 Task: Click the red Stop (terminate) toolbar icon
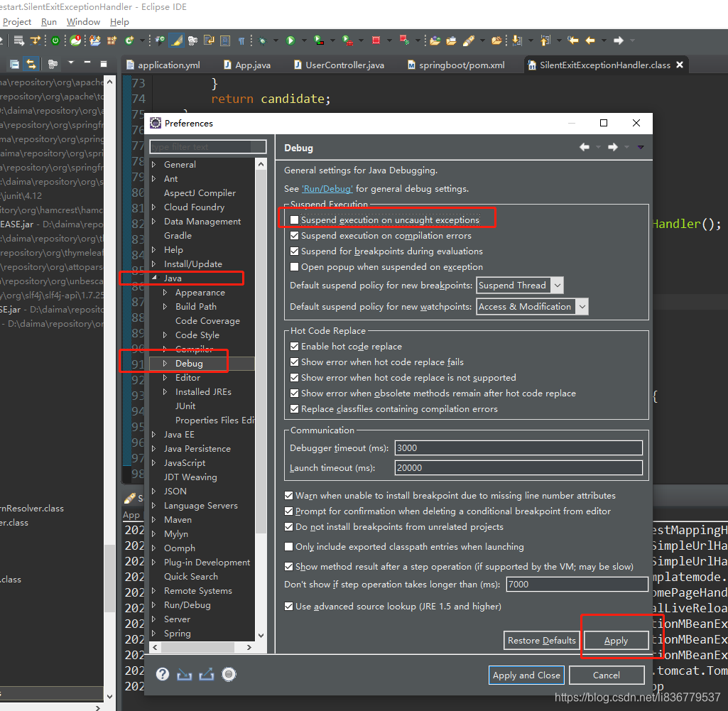click(x=376, y=40)
